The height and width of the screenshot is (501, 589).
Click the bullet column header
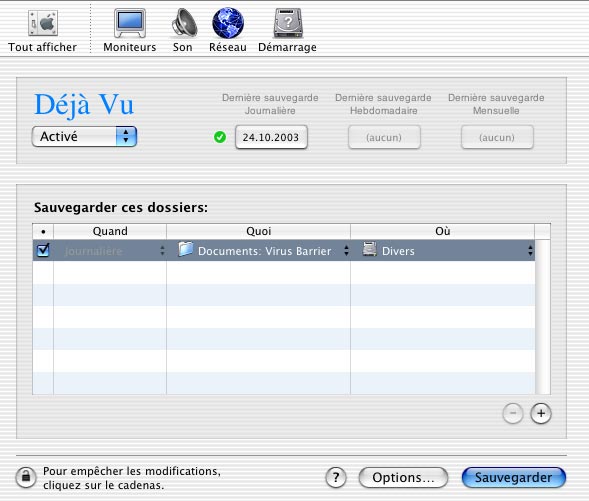click(43, 231)
